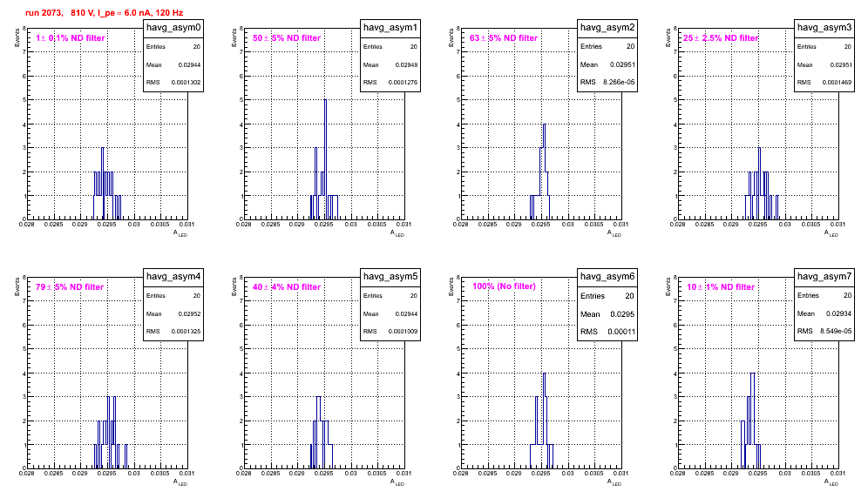Click the four-event peak bin in havg_asym7 histogram
The height and width of the screenshot is (498, 868).
click(752, 421)
